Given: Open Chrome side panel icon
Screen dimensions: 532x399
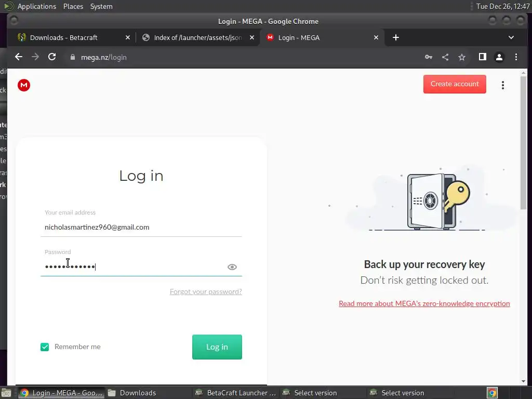Looking at the screenshot, I should [483, 57].
